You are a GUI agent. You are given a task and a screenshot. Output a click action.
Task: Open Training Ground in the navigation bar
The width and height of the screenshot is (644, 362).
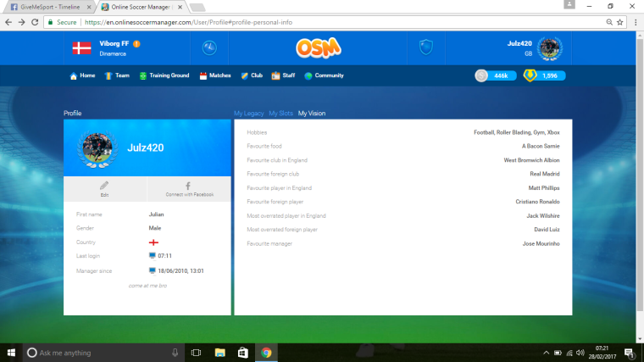coord(164,75)
